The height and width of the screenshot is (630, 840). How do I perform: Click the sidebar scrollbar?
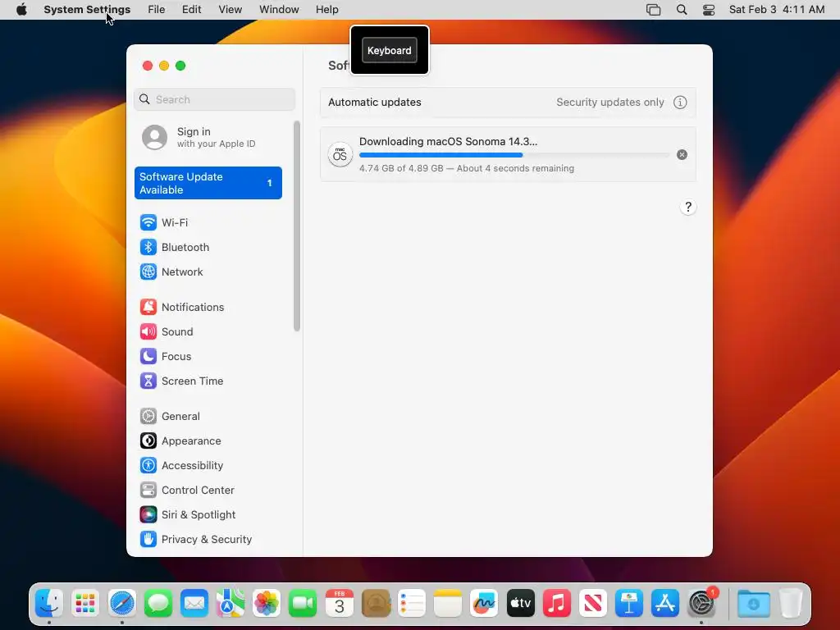coord(297,226)
